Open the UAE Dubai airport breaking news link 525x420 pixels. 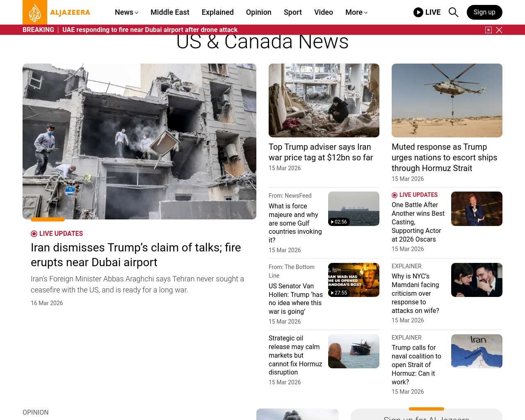(x=150, y=30)
